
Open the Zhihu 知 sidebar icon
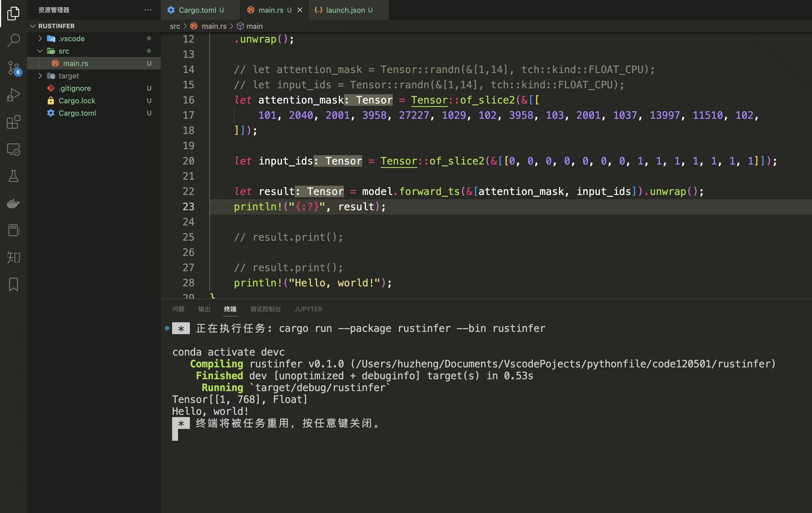[x=14, y=257]
